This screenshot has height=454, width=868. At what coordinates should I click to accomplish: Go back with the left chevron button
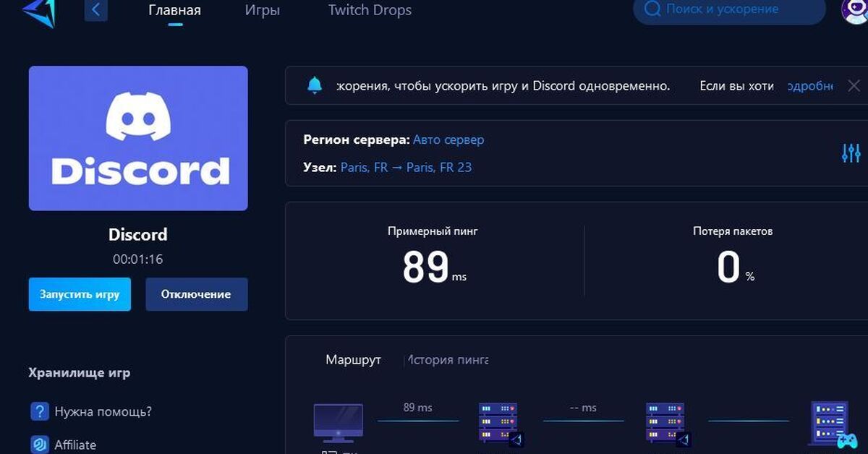pos(96,10)
